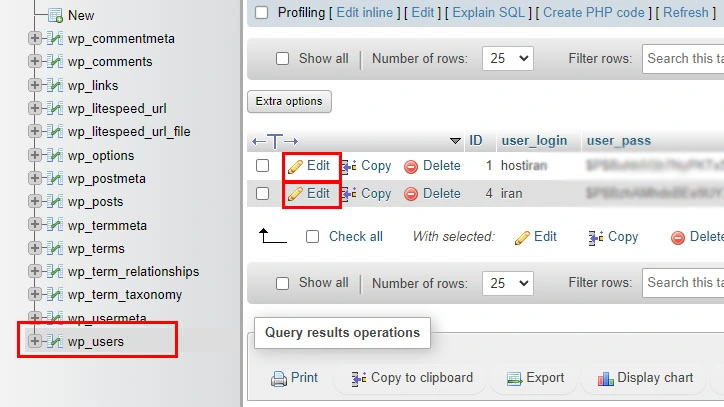Click the wp_term_taxonomy table icon

click(x=55, y=295)
